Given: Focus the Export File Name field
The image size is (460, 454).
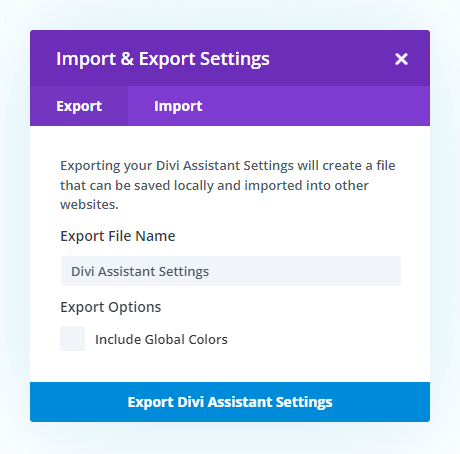Looking at the screenshot, I should (x=231, y=271).
